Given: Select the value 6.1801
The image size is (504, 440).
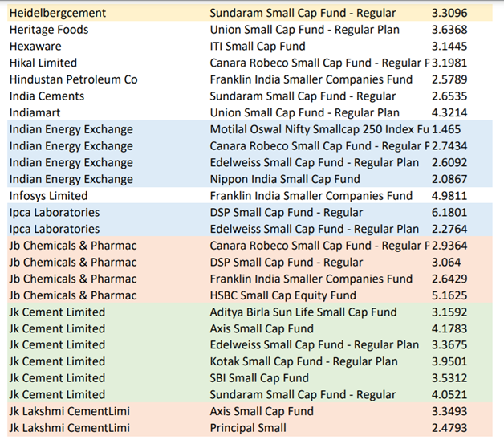Looking at the screenshot, I should tap(449, 213).
